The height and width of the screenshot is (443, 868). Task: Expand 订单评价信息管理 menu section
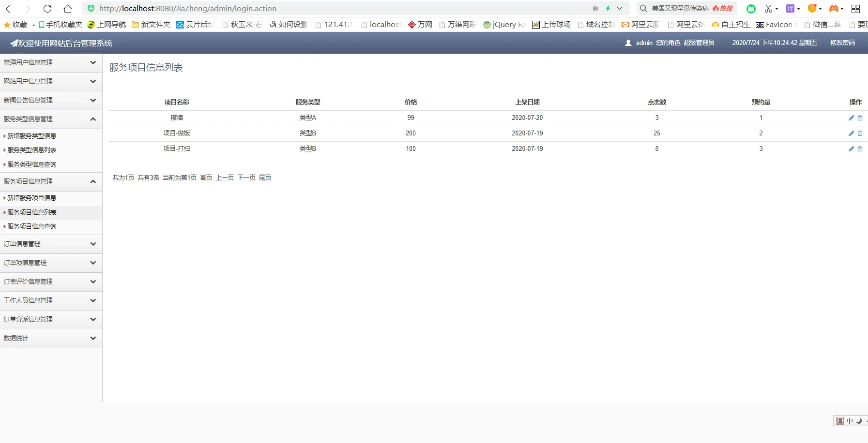(x=51, y=282)
